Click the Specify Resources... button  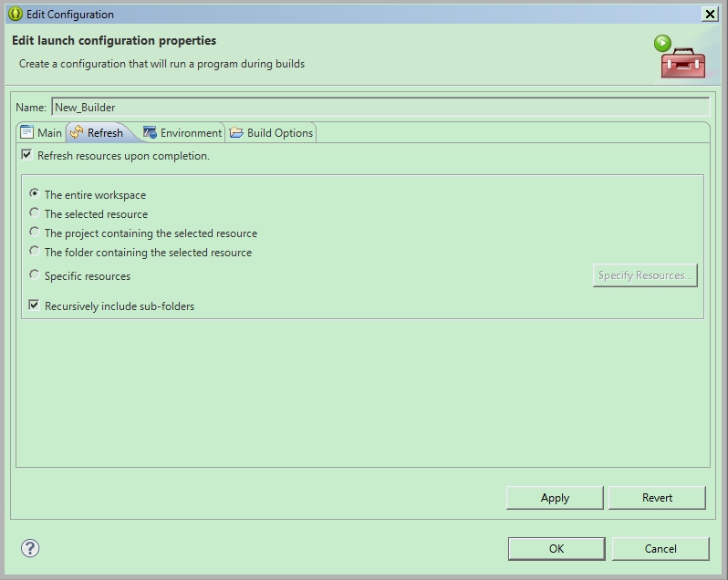tap(645, 275)
